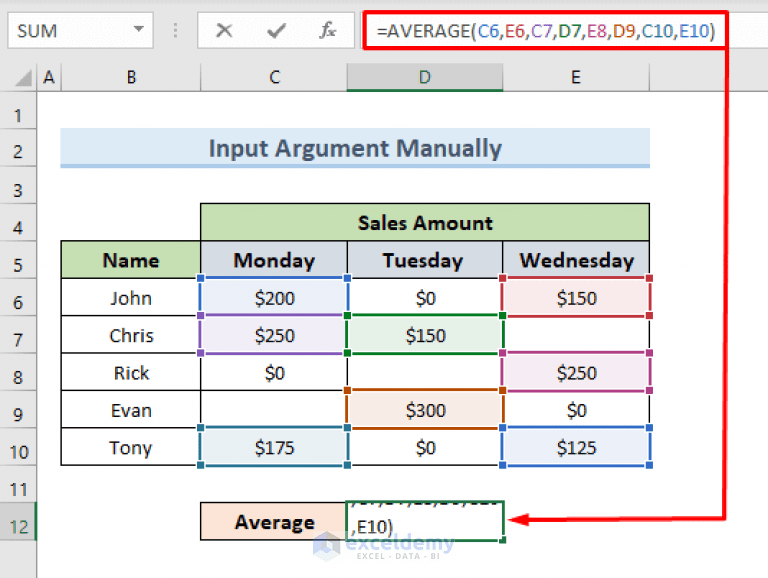Click the Enter checkmark formula button

click(276, 31)
